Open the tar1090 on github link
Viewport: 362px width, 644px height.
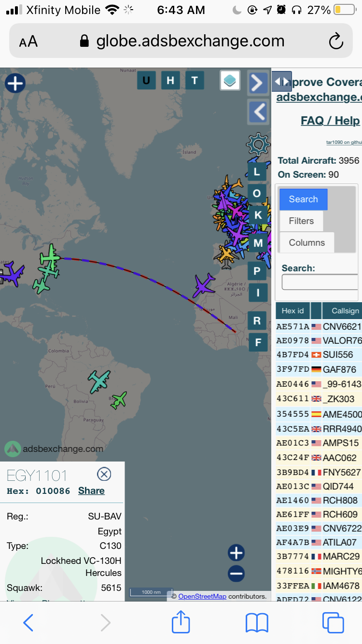tap(344, 142)
